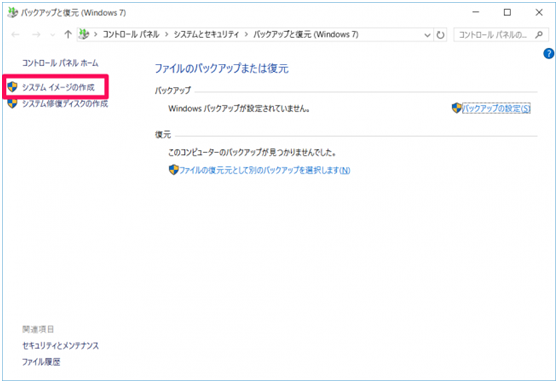Open システム イメージの作成 link

point(58,87)
